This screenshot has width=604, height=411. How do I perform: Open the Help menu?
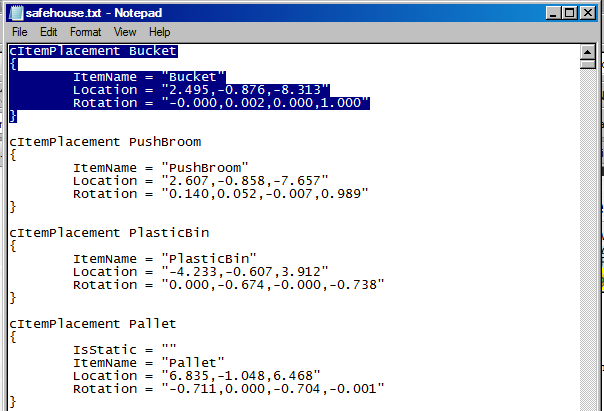click(160, 32)
